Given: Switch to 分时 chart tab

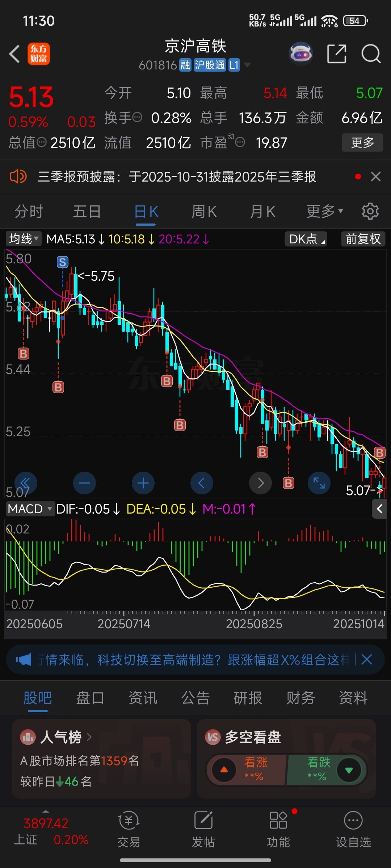Looking at the screenshot, I should click(29, 211).
